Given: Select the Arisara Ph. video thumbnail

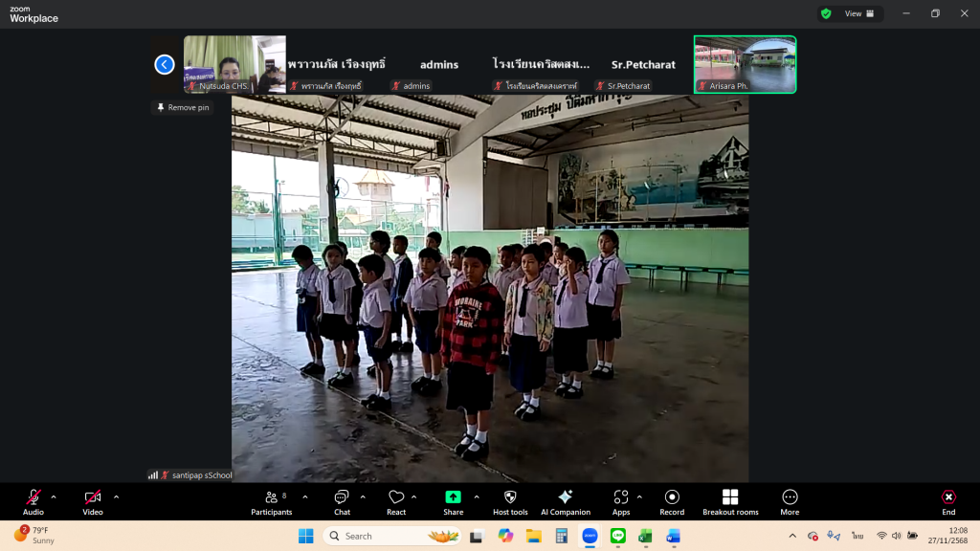Looking at the screenshot, I should [x=745, y=64].
